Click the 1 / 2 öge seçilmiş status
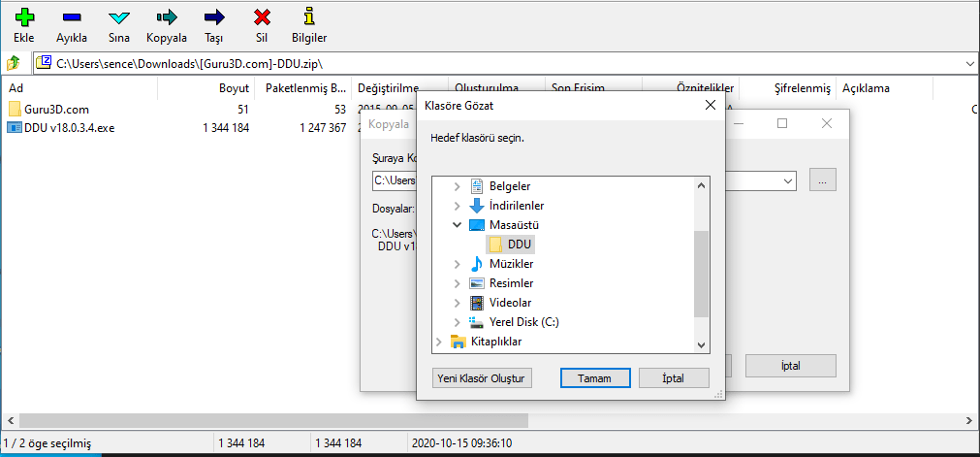The height and width of the screenshot is (457, 980). pos(47,443)
